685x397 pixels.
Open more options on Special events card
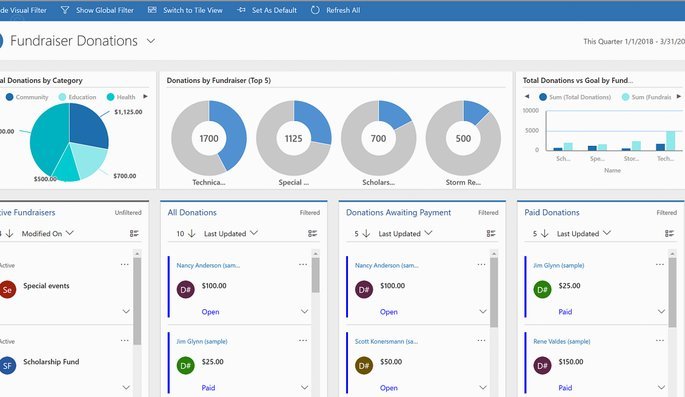pyautogui.click(x=125, y=265)
